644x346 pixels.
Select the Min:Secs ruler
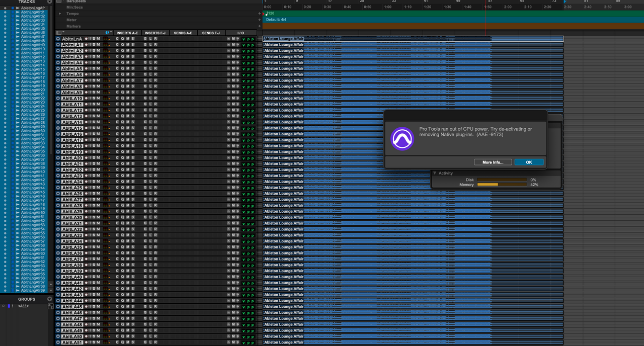point(74,8)
